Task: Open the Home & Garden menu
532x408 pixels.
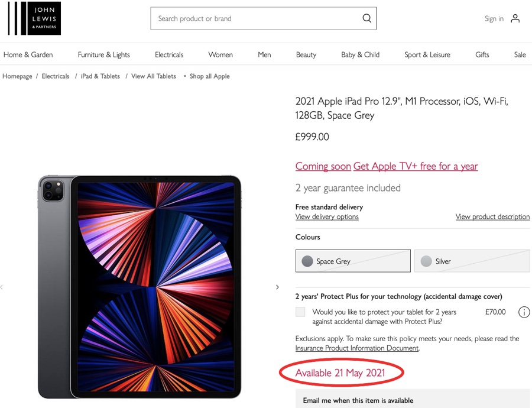Action: pyautogui.click(x=28, y=54)
